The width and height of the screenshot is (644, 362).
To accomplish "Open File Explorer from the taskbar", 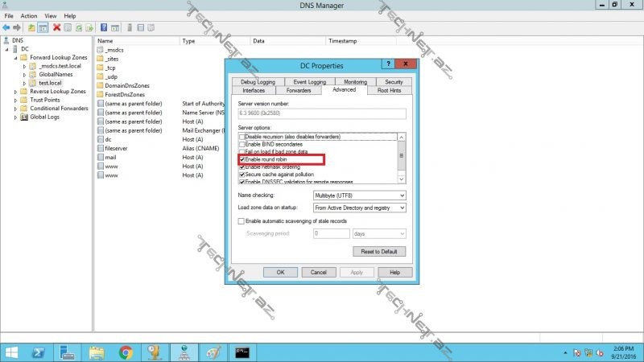I will point(97,352).
